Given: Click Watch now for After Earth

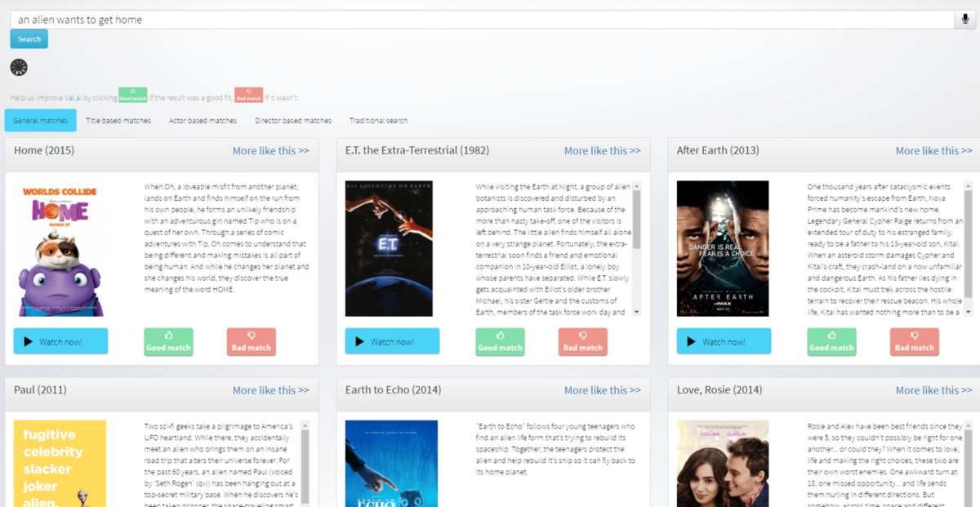Looking at the screenshot, I should 724,341.
